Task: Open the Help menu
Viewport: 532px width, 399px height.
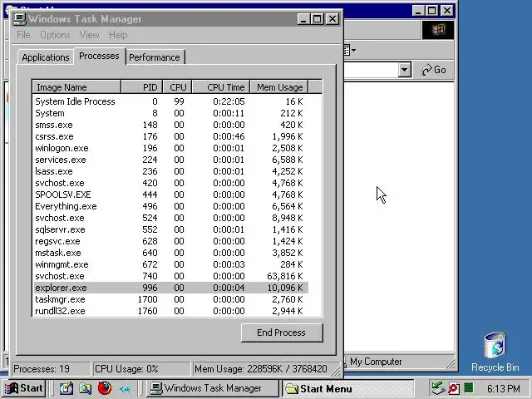Action: [x=118, y=35]
